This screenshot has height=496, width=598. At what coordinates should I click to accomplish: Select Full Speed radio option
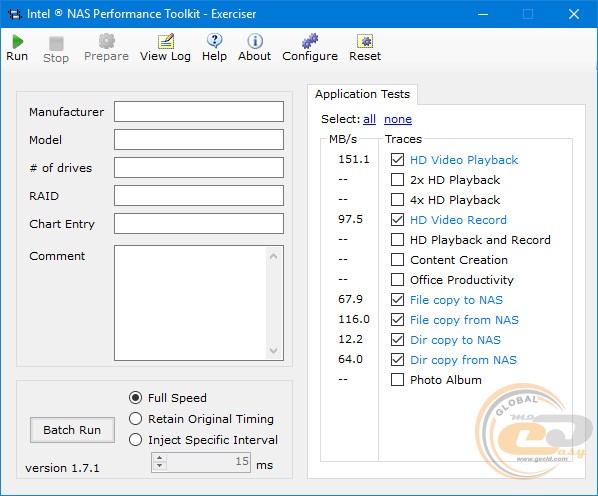(135, 398)
